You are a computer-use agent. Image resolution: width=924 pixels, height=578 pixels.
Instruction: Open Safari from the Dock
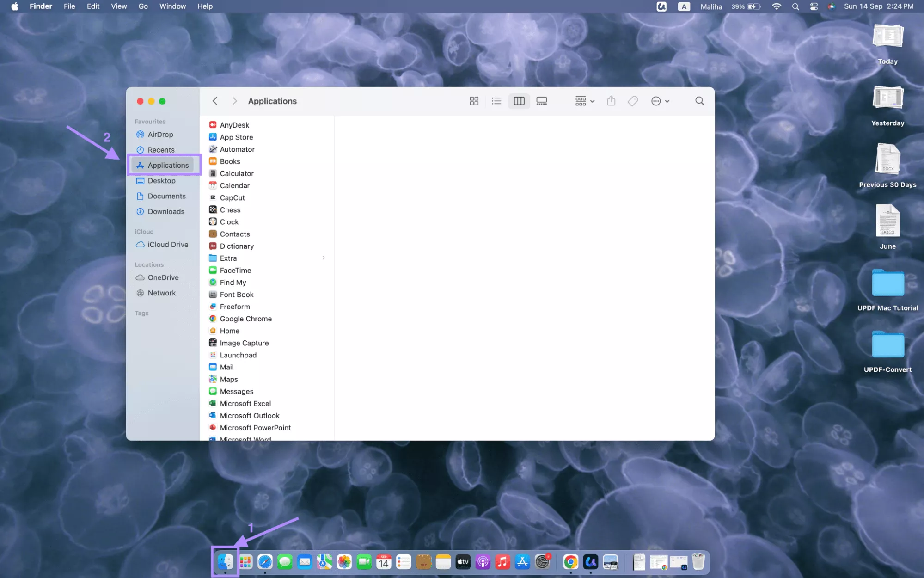coord(265,562)
